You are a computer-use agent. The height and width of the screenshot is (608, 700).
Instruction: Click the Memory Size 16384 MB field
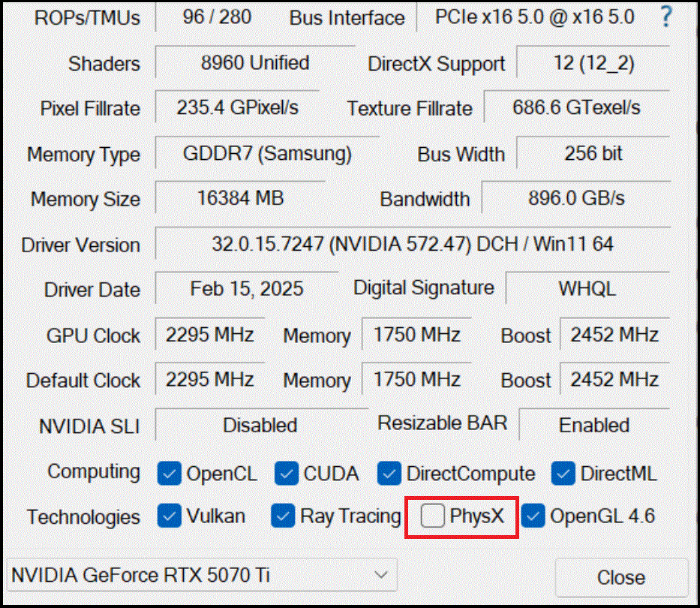pos(240,199)
